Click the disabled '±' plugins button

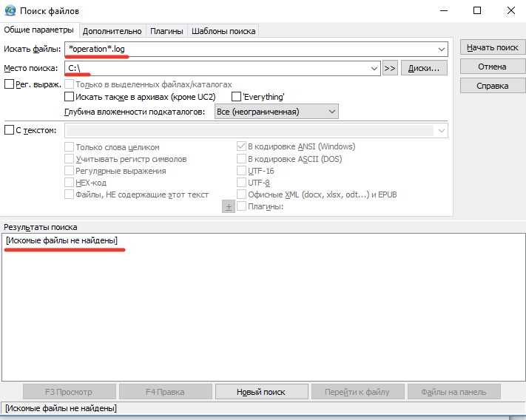pyautogui.click(x=229, y=207)
